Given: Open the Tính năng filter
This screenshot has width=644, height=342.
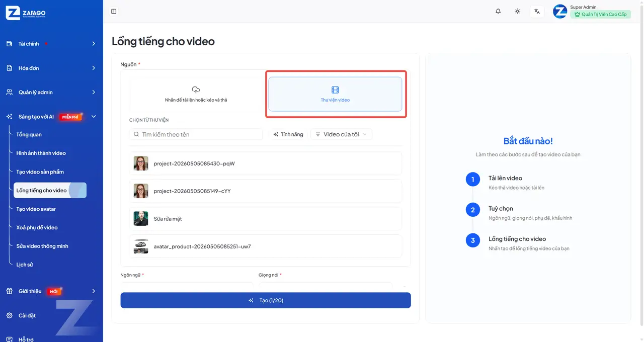Looking at the screenshot, I should click(288, 134).
